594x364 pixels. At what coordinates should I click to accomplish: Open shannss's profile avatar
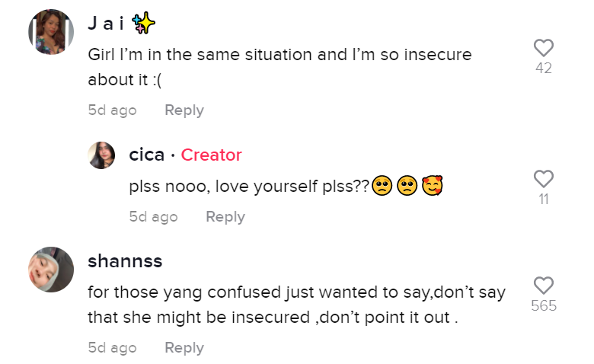[51, 270]
